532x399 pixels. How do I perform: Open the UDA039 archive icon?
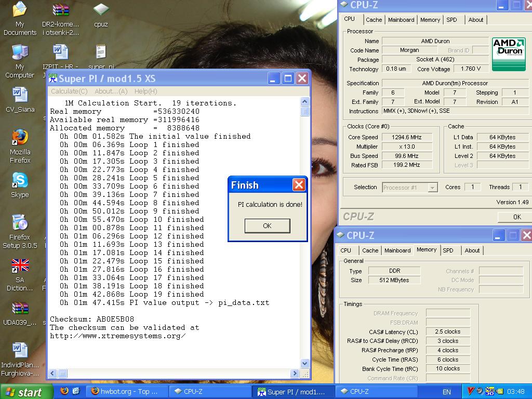pyautogui.click(x=20, y=313)
